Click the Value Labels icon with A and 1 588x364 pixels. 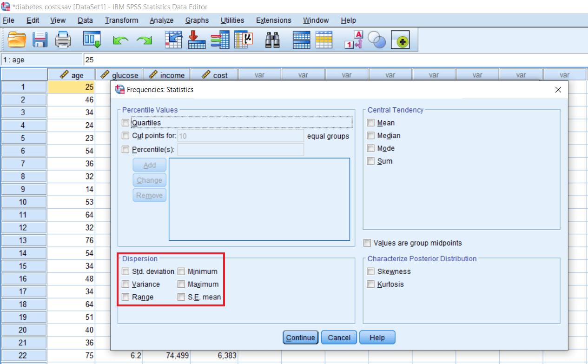coord(353,40)
